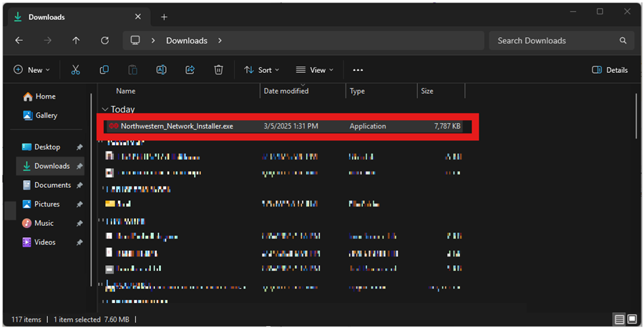The width and height of the screenshot is (644, 328).
Task: Open the See more ellipsis menu
Action: (x=358, y=70)
